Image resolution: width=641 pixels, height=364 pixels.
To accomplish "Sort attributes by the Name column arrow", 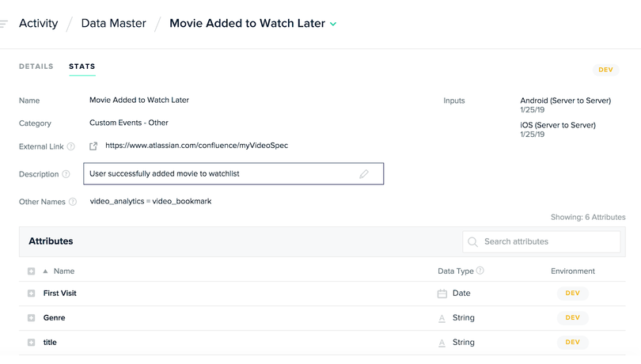I will [x=45, y=271].
